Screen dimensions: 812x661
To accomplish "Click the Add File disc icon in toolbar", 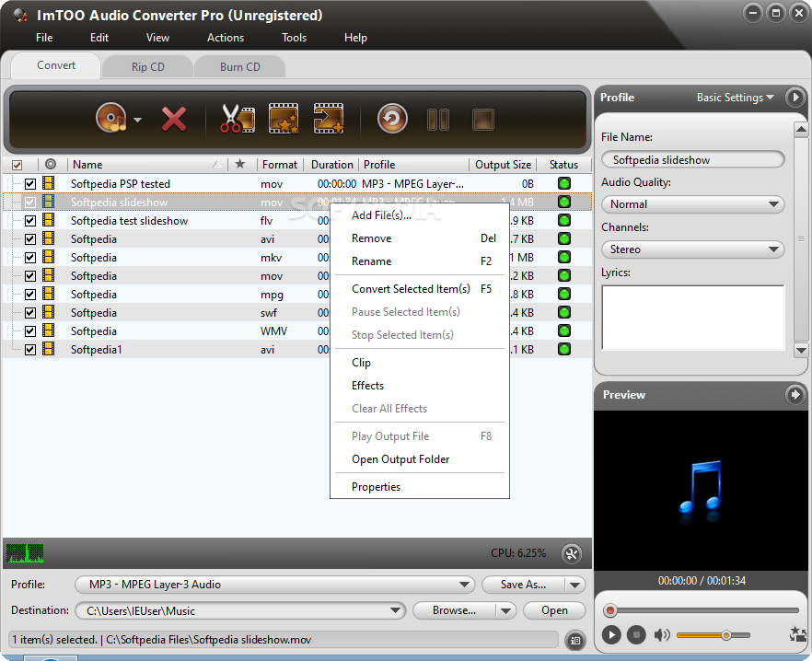I will click(x=110, y=118).
